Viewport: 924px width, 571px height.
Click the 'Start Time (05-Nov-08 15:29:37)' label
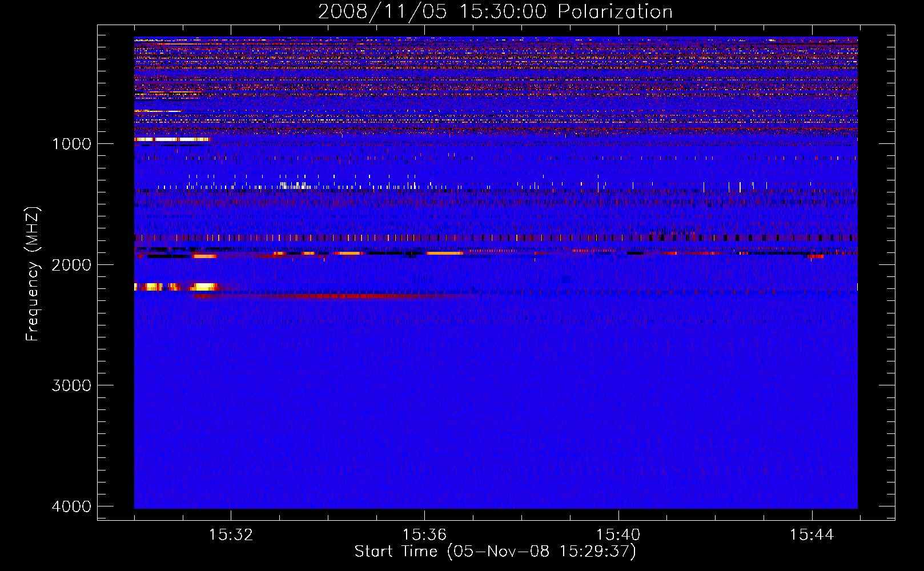[495, 552]
